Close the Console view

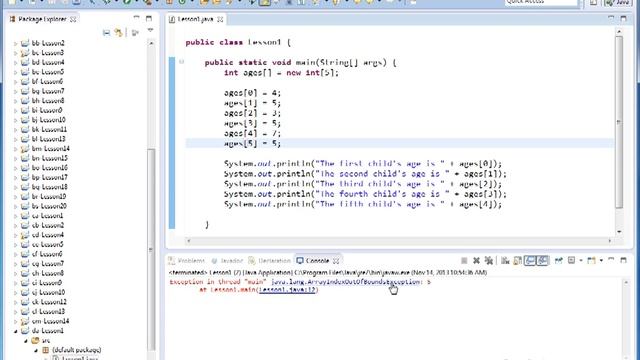pos(336,260)
